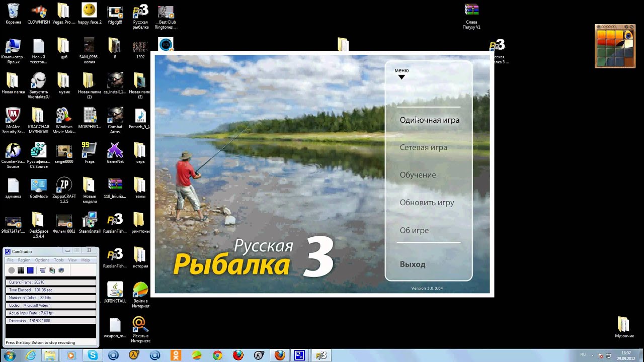Open CamStudio Options menu

[x=42, y=260]
